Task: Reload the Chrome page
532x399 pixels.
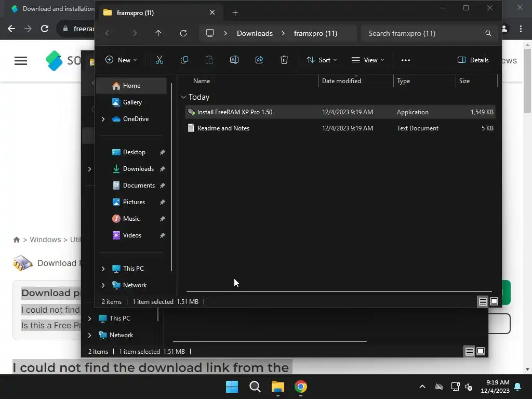Action: pyautogui.click(x=45, y=29)
